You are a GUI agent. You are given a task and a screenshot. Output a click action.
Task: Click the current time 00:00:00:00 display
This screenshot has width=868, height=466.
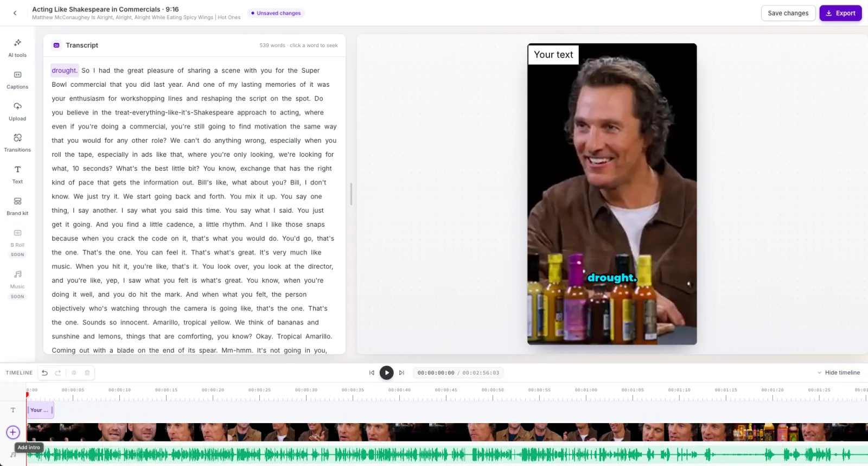tap(436, 373)
